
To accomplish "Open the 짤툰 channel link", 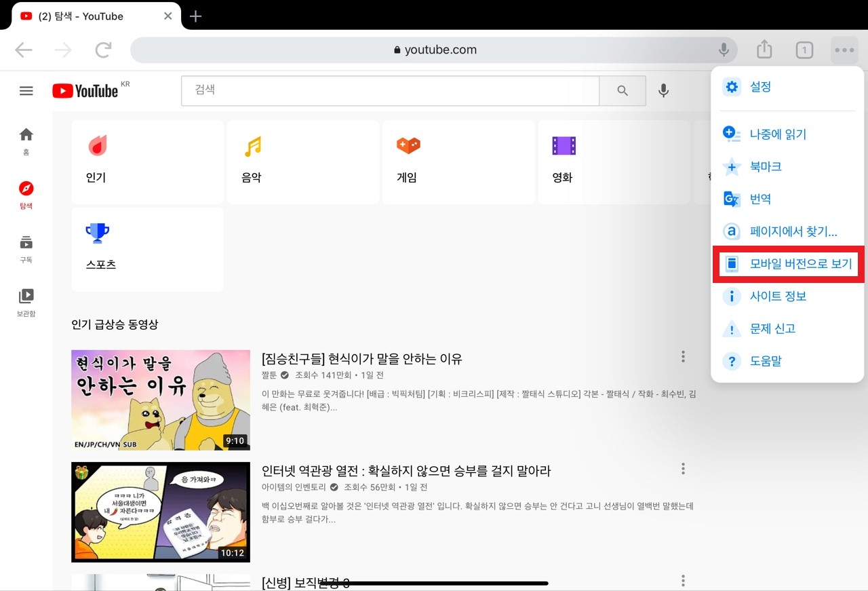I will [270, 375].
